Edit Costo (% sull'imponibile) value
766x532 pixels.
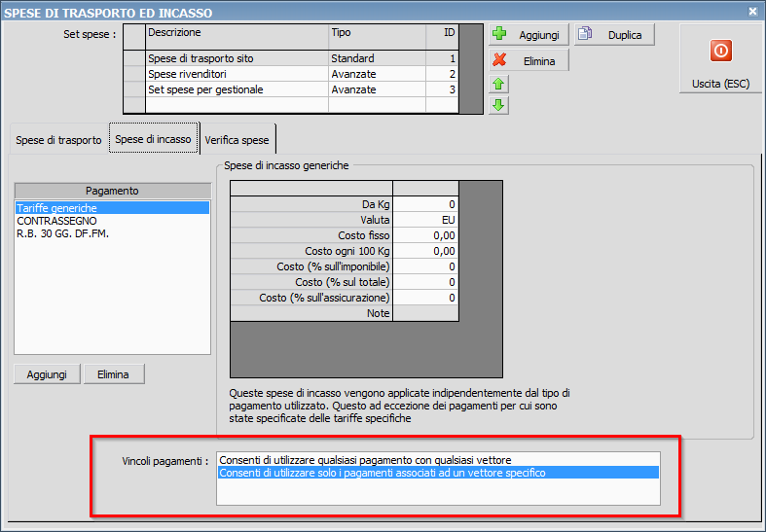click(425, 266)
